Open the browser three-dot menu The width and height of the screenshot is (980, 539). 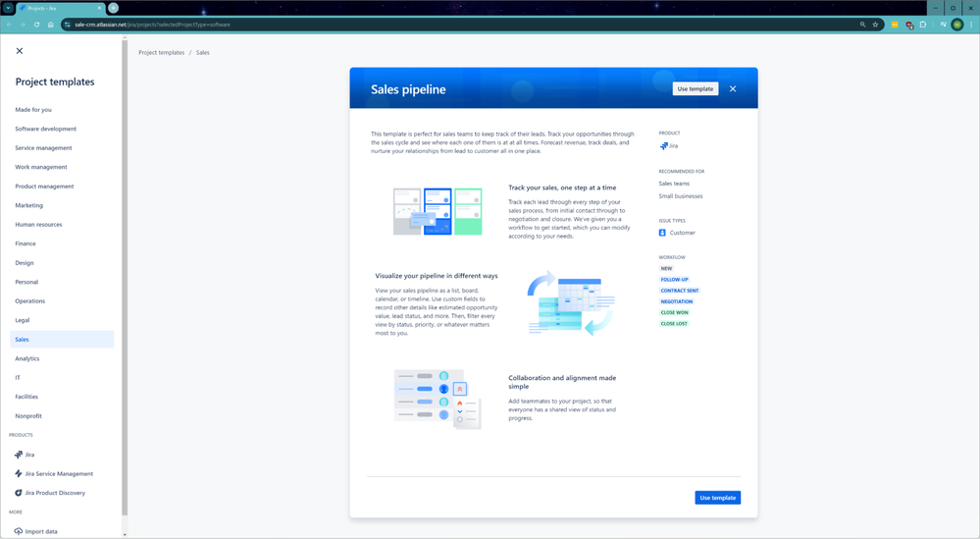tap(972, 25)
